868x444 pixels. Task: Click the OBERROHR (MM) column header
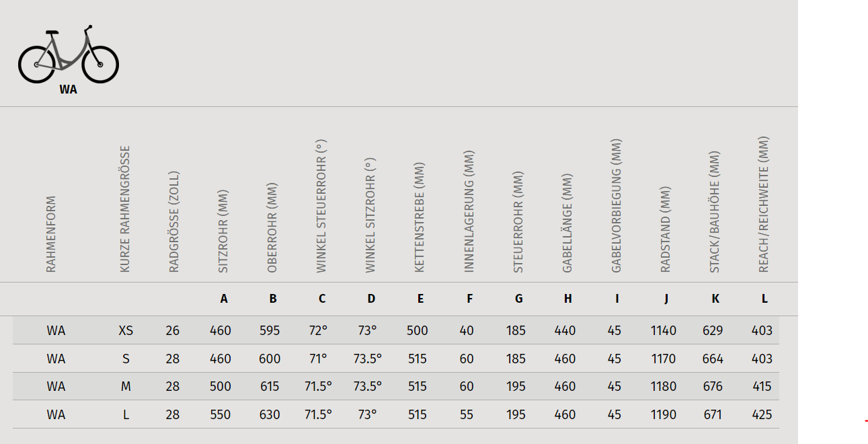pyautogui.click(x=272, y=227)
